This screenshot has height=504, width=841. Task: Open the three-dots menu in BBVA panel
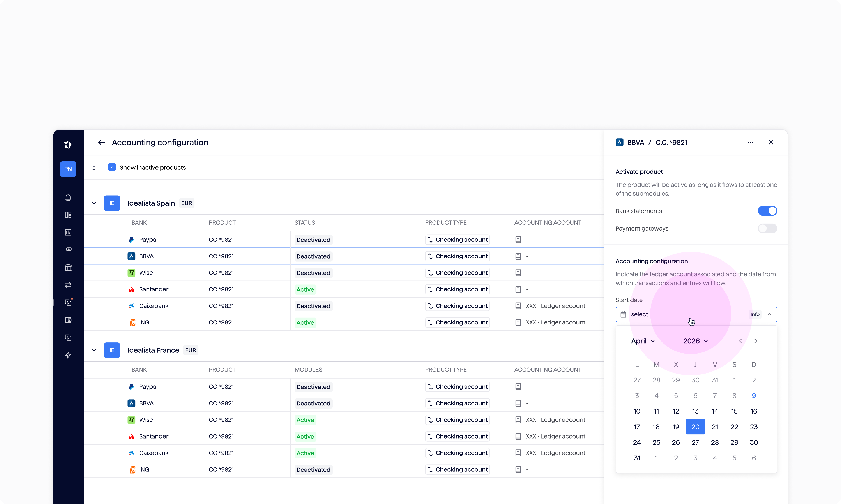point(750,142)
